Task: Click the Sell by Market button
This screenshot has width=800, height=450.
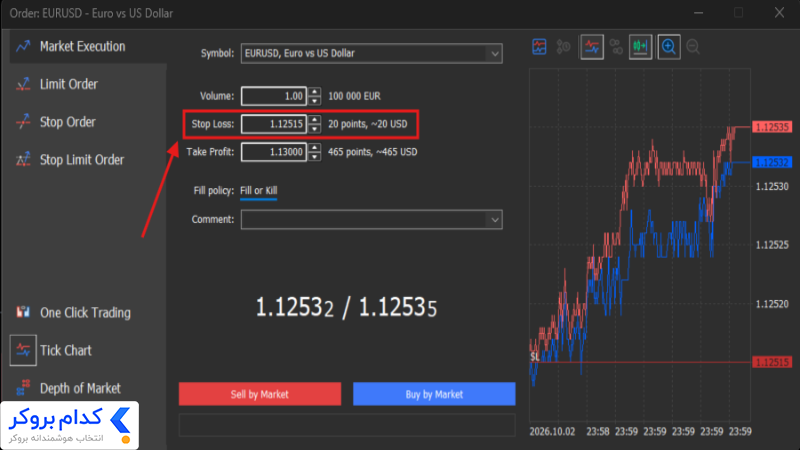Action: [x=260, y=394]
